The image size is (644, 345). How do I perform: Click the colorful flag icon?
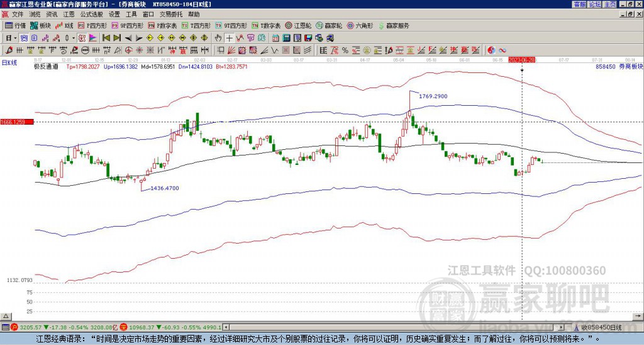point(93,38)
